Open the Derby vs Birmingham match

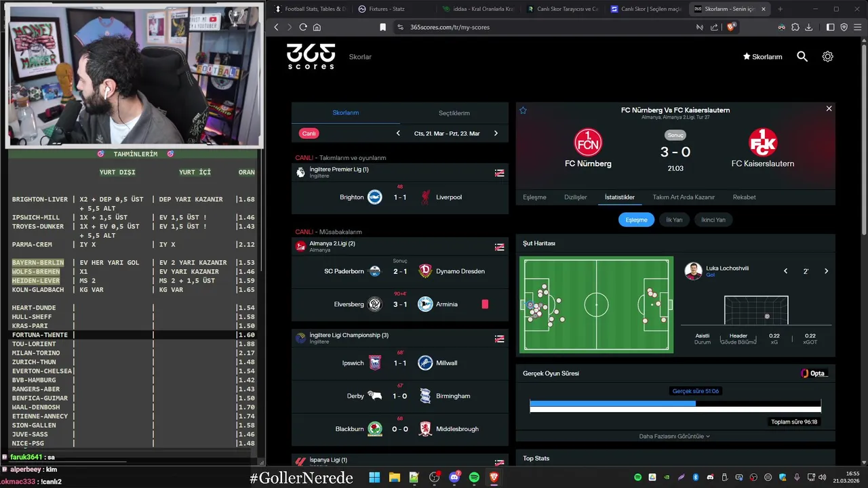pyautogui.click(x=400, y=396)
